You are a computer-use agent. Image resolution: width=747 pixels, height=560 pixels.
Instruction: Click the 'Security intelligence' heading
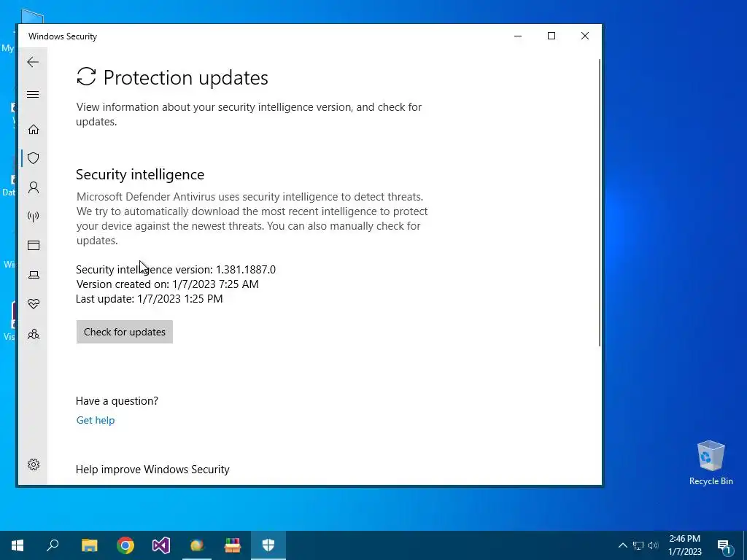point(140,174)
